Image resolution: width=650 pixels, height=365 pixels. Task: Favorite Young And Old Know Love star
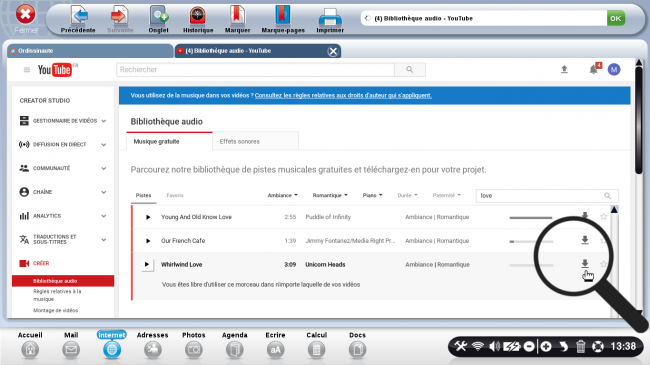tap(604, 217)
